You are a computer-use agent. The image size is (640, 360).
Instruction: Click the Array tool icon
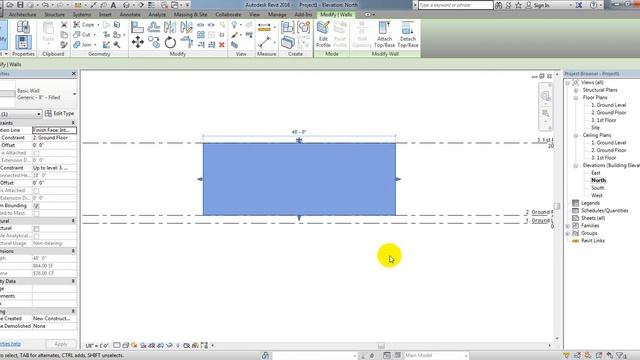[200, 35]
